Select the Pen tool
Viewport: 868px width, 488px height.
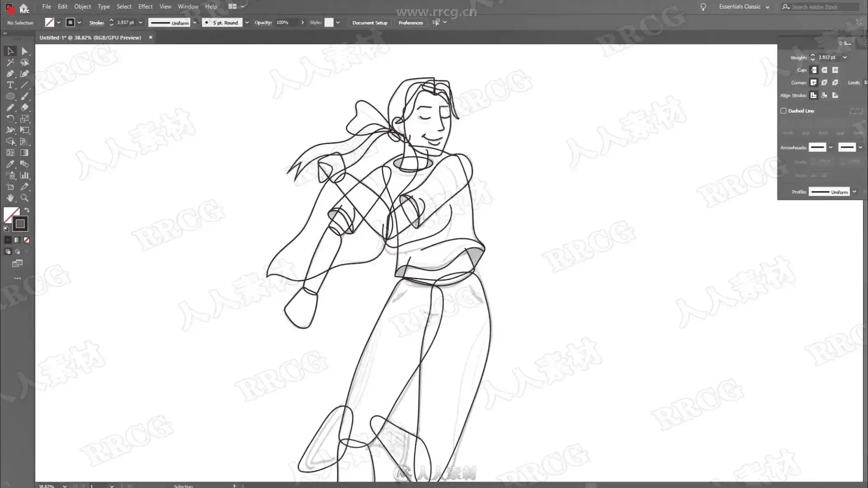click(x=10, y=74)
